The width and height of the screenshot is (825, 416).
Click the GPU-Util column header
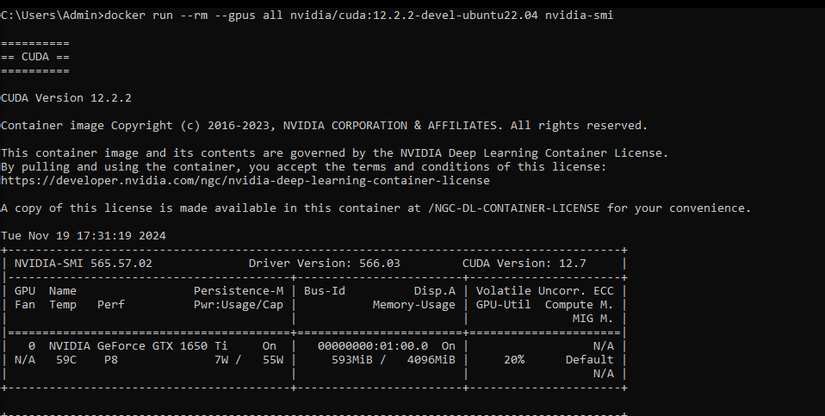click(x=504, y=305)
